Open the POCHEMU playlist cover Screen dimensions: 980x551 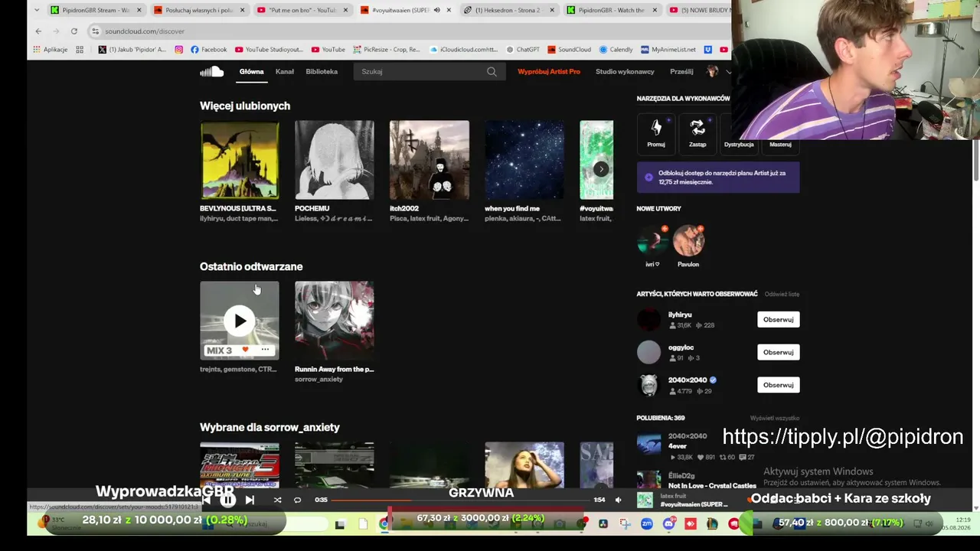tap(335, 160)
